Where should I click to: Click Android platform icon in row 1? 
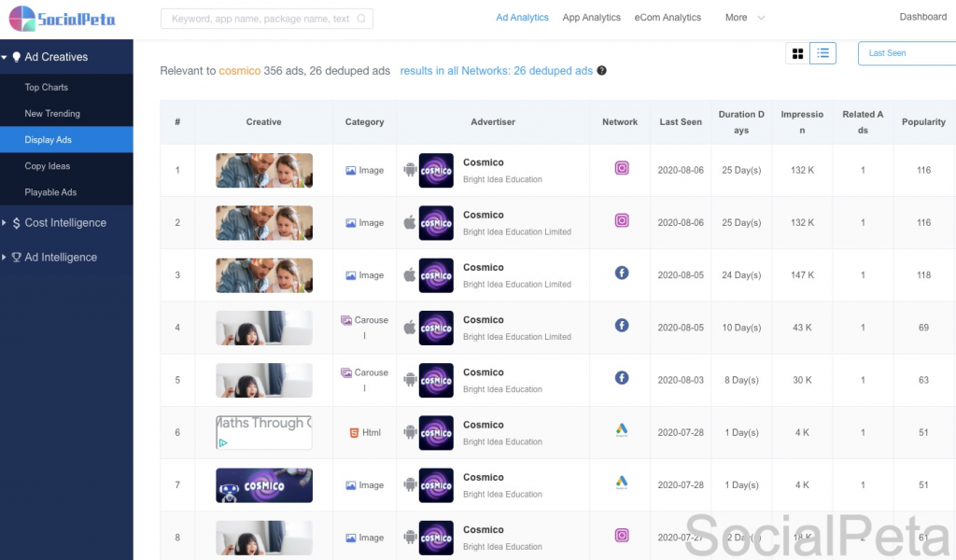click(411, 170)
